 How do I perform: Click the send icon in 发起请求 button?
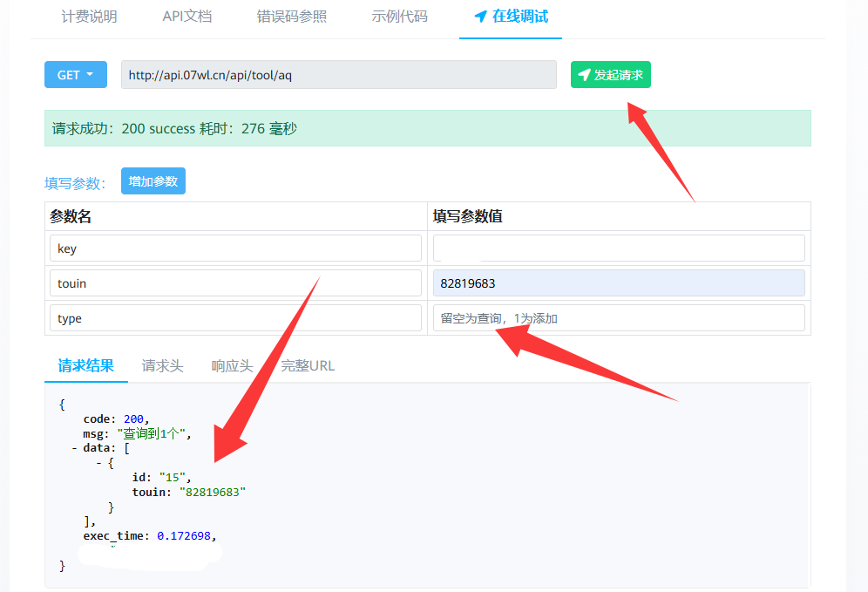coord(584,75)
